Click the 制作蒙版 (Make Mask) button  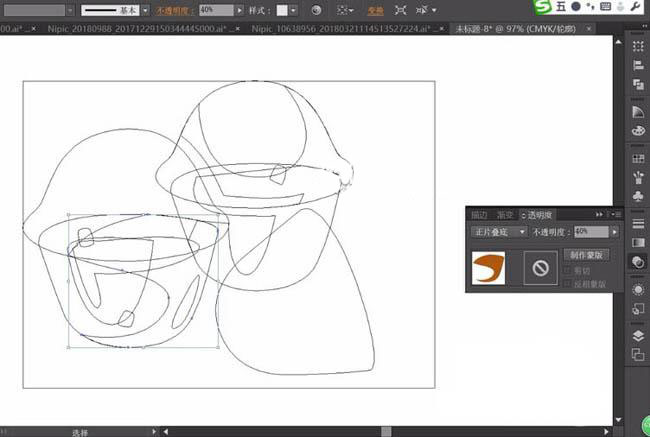coord(586,255)
